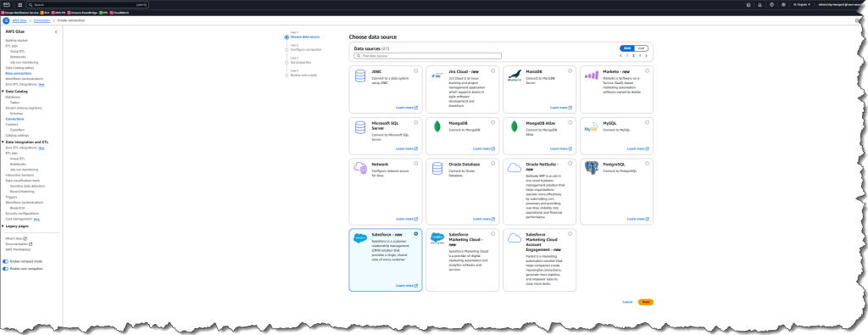Viewport: 868px width, 335px height.
Task: Select the PostgreSQL data source radio button
Action: point(648,164)
